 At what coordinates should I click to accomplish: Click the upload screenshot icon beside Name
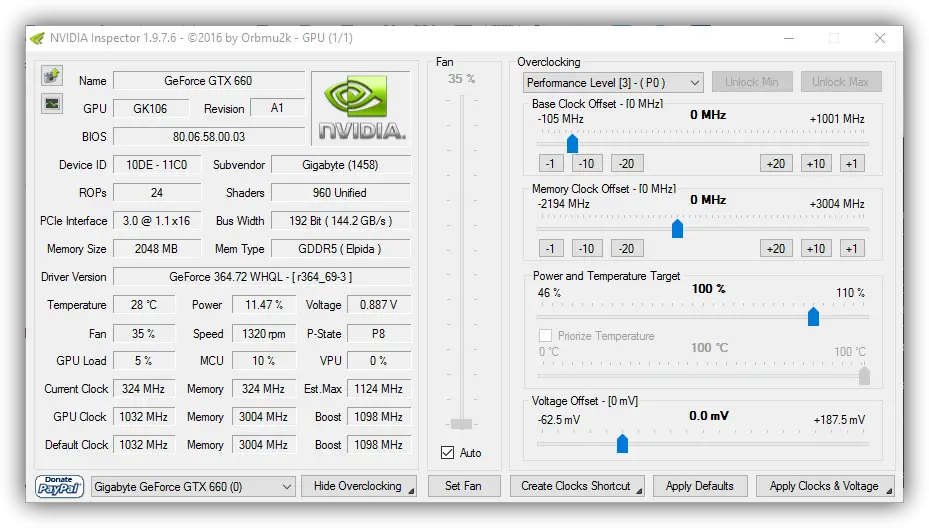52,76
